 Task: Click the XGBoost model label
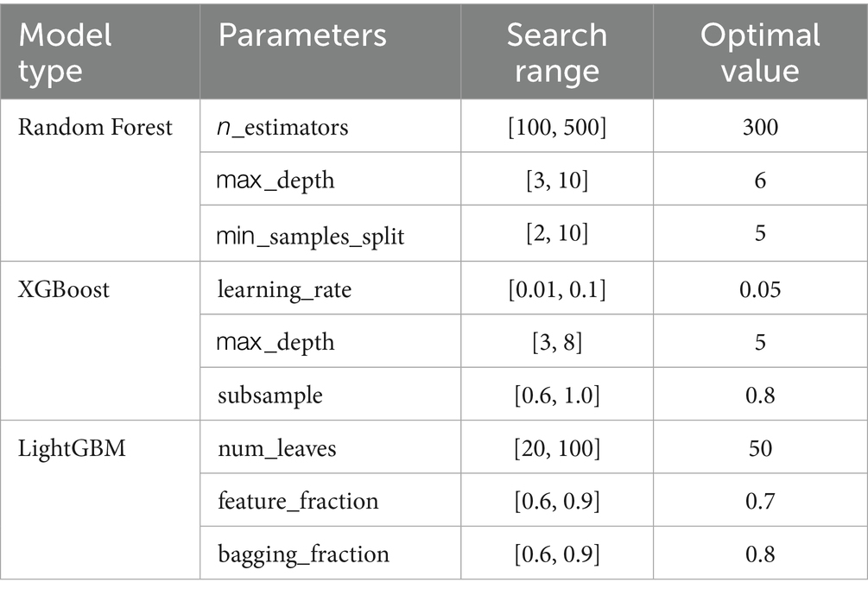click(64, 289)
